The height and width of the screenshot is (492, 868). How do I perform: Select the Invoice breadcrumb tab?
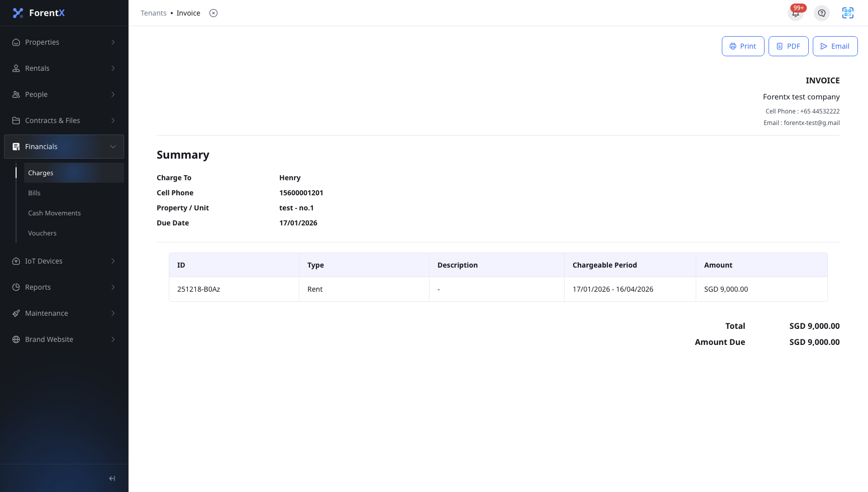(188, 13)
